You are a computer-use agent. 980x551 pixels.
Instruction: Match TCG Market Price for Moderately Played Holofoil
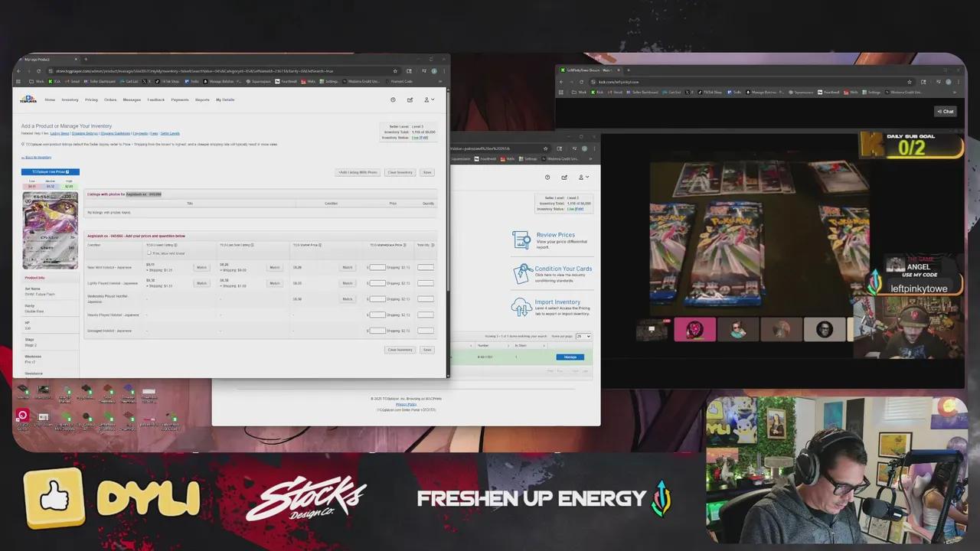pos(347,299)
